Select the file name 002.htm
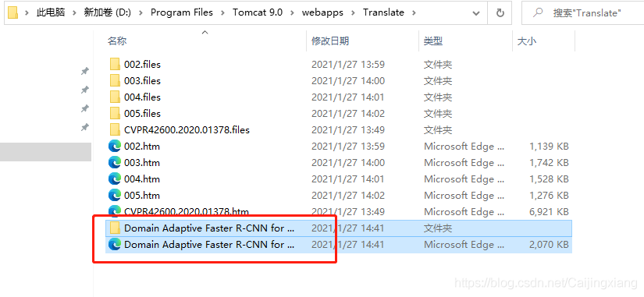The image size is (644, 297). pos(142,147)
